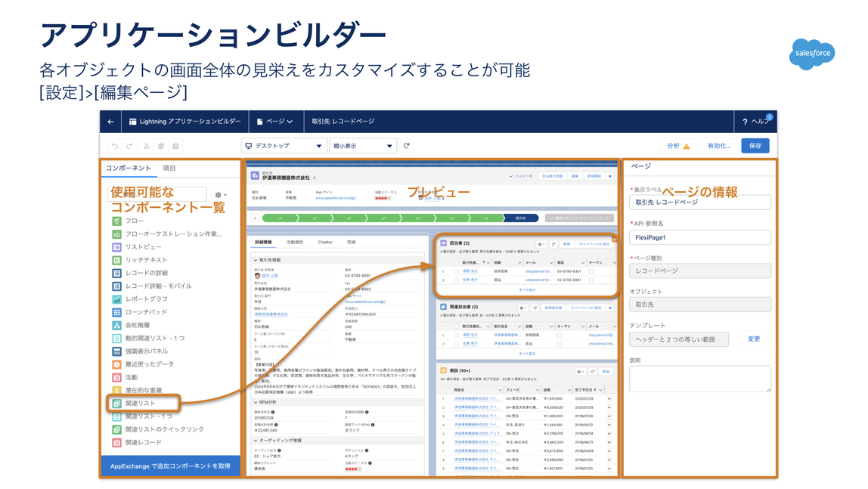Tick row 1 checkbox in 関連担当者 list
Screen dimensions: 868x489
[456, 335]
